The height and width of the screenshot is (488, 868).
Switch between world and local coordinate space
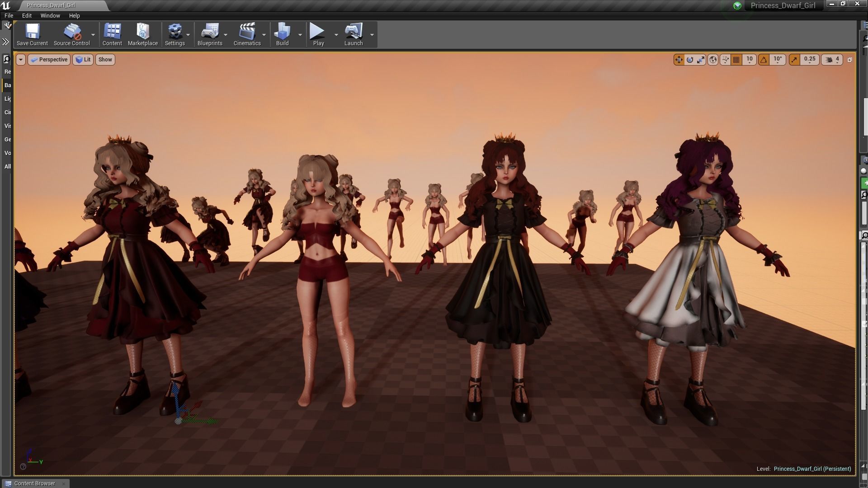[712, 59]
